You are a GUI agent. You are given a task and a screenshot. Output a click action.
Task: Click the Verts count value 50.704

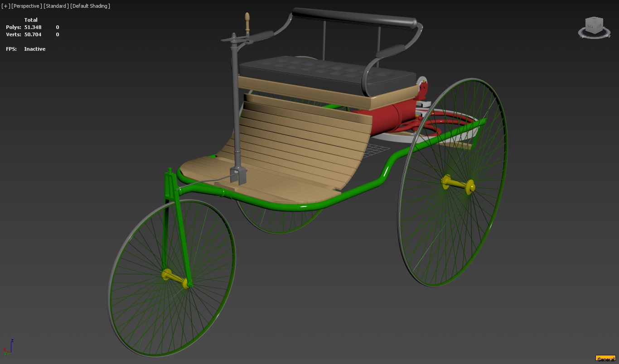tap(33, 34)
